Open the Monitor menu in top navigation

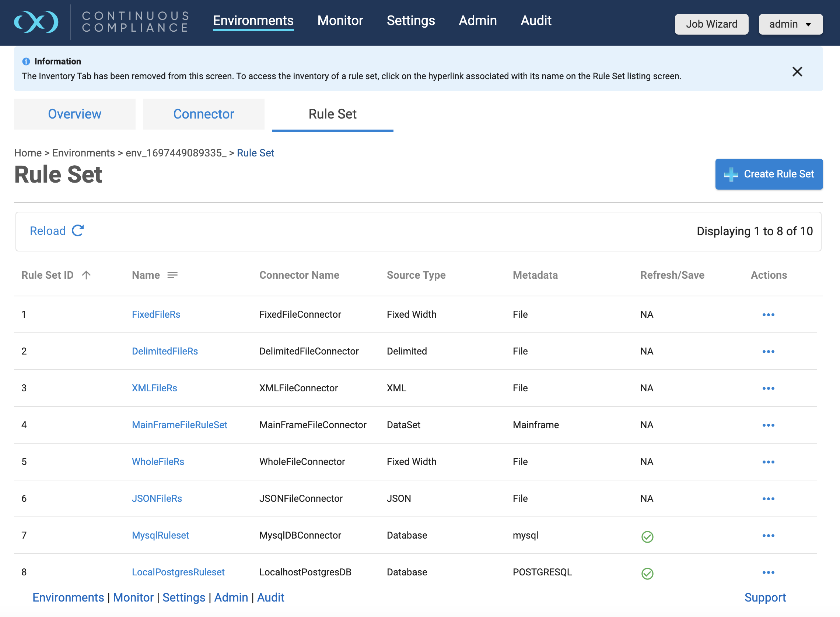click(x=340, y=21)
